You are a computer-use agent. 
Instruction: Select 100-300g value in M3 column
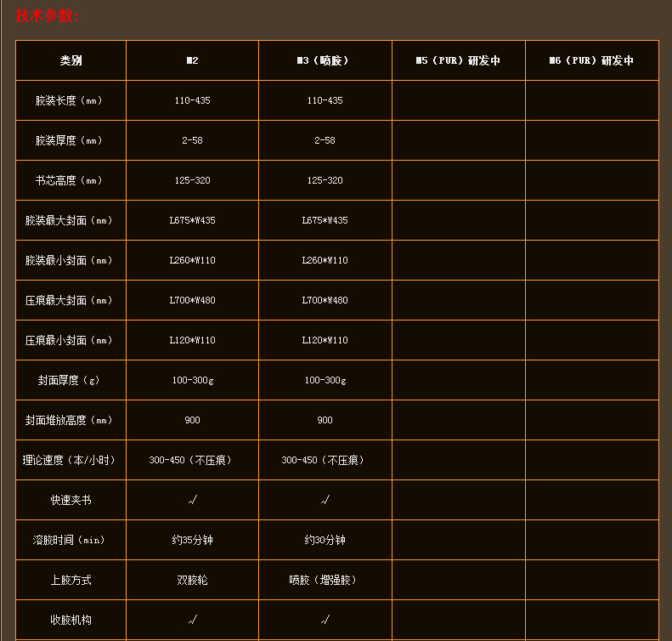tap(325, 380)
